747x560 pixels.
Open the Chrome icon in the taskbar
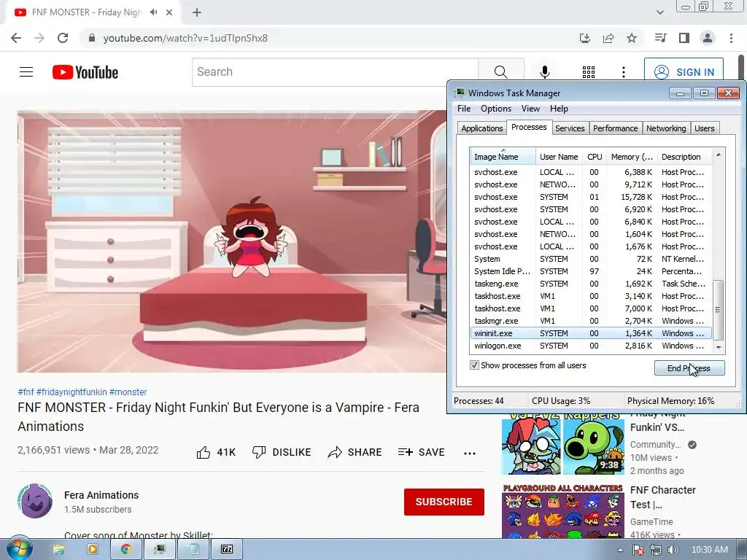(125, 550)
